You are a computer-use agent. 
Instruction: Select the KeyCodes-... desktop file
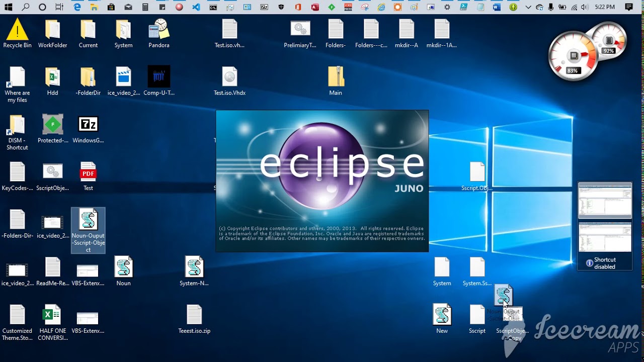[x=17, y=176]
